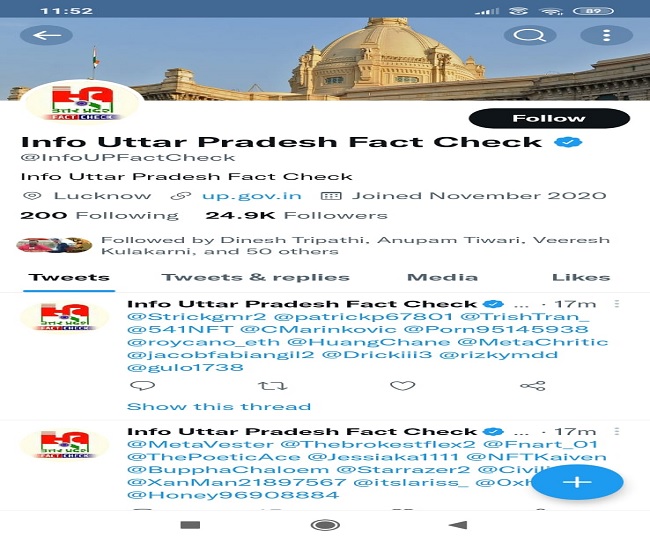650x540 pixels.
Task: Open the profile avatar picture
Action: point(82,102)
